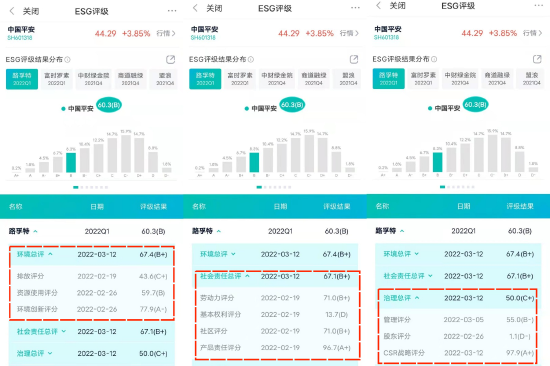Tap 关闭 in the middle panel
Image resolution: width=550 pixels, height=366 pixels.
click(214, 8)
